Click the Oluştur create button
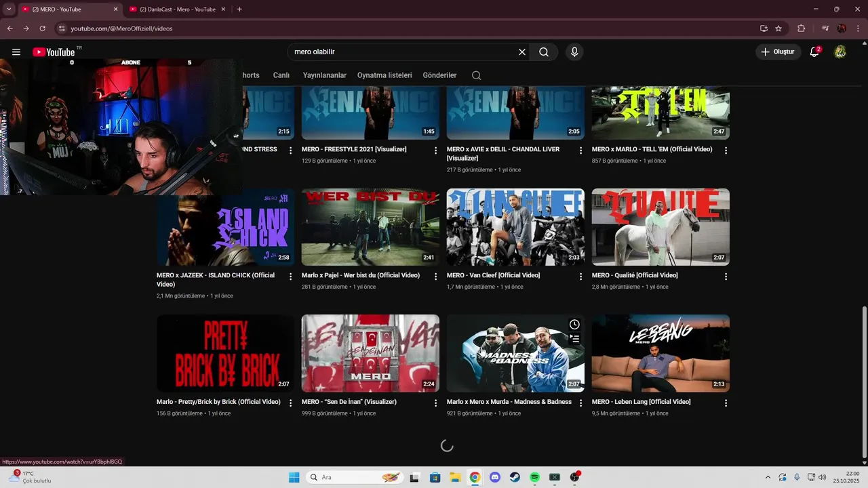Screen dimensions: 868x488 coord(778,52)
